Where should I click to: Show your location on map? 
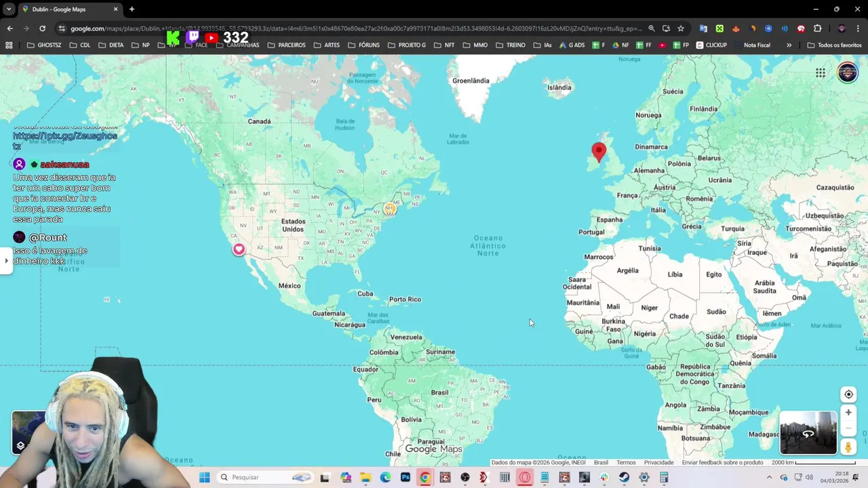click(848, 394)
